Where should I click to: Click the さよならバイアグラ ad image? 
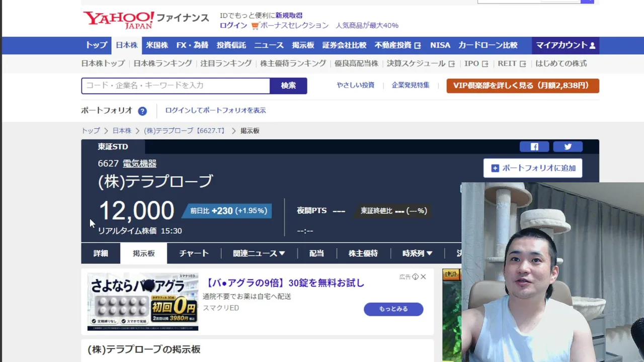coord(143,302)
